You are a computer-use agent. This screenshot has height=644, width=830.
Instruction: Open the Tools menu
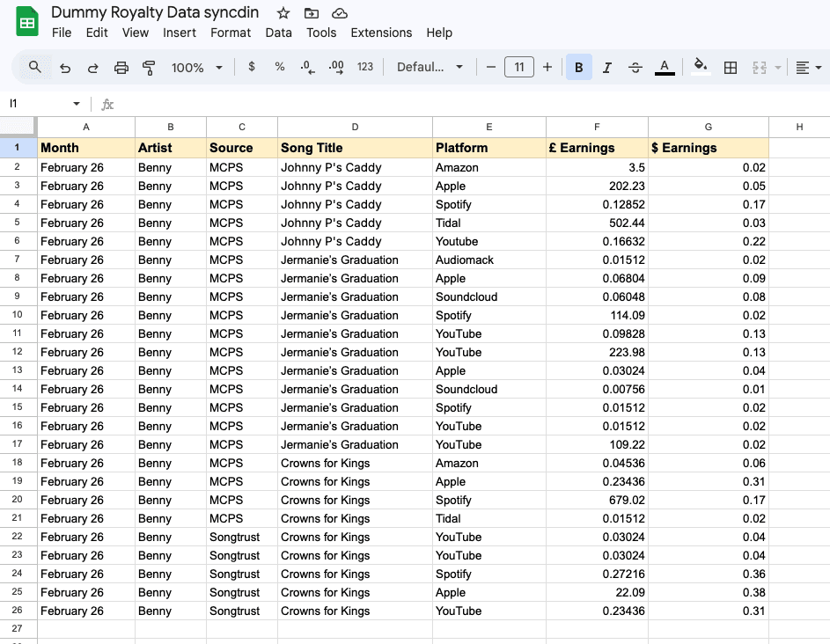pos(321,33)
